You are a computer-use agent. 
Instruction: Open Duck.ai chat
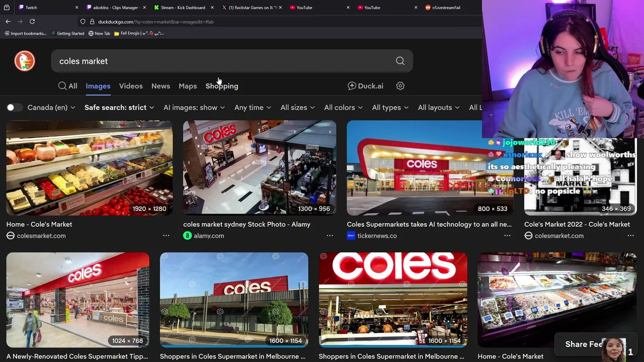point(366,86)
